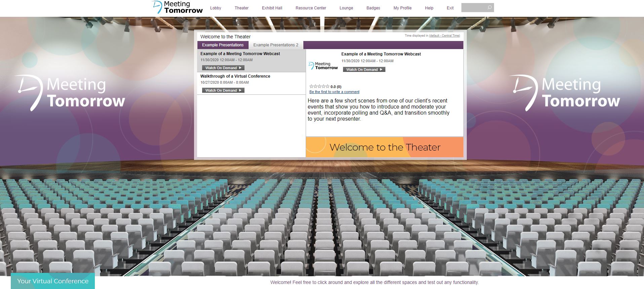Screen dimensions: 644x289
Task: Click the star rating icons
Action: tap(319, 86)
